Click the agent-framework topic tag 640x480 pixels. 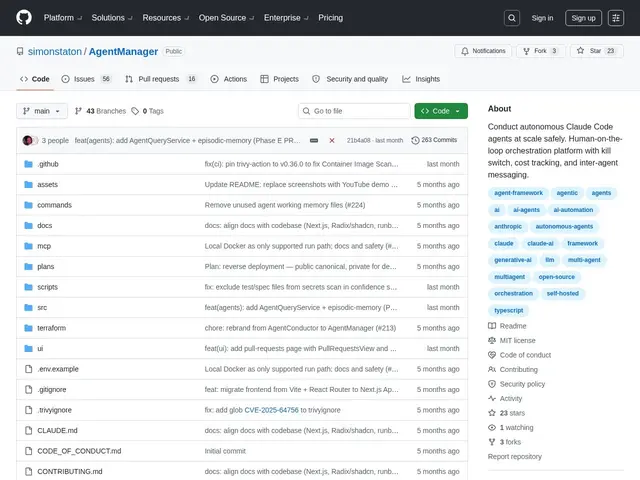[518, 193]
